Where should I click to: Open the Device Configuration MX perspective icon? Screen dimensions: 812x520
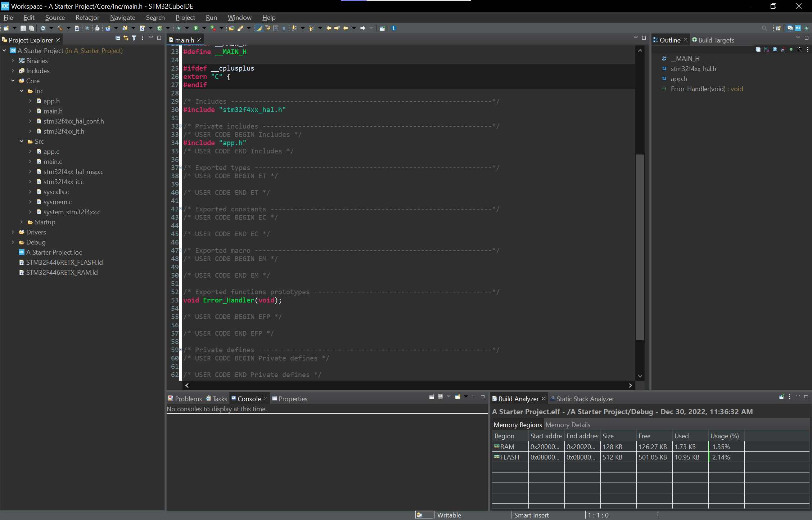798,28
